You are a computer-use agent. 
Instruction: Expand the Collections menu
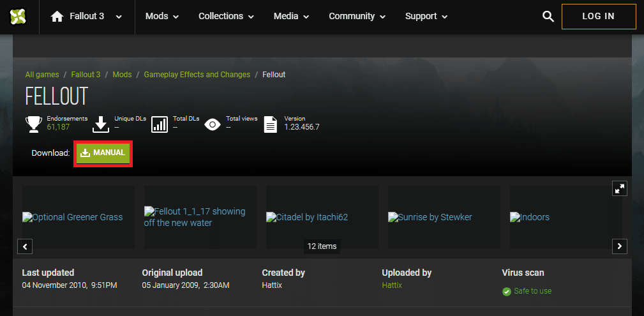(227, 17)
